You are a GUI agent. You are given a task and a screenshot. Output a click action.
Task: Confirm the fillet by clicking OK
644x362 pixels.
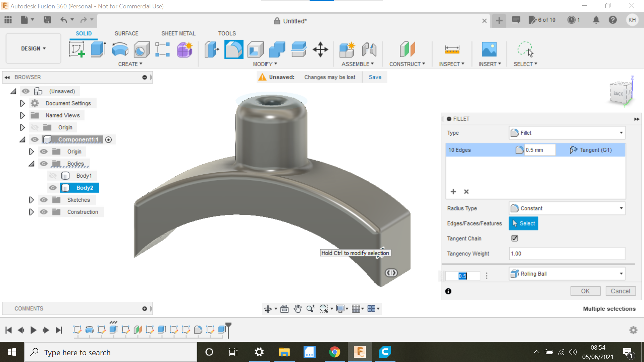[x=585, y=291]
